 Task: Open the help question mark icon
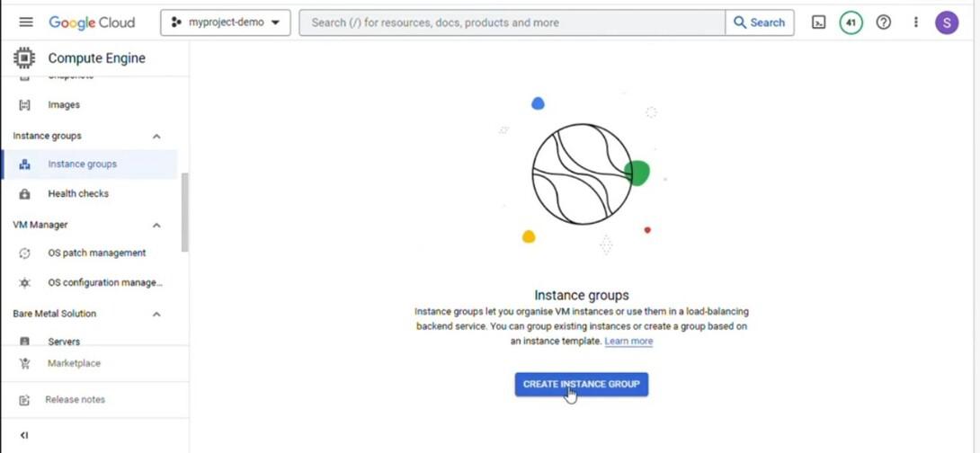[x=883, y=22]
